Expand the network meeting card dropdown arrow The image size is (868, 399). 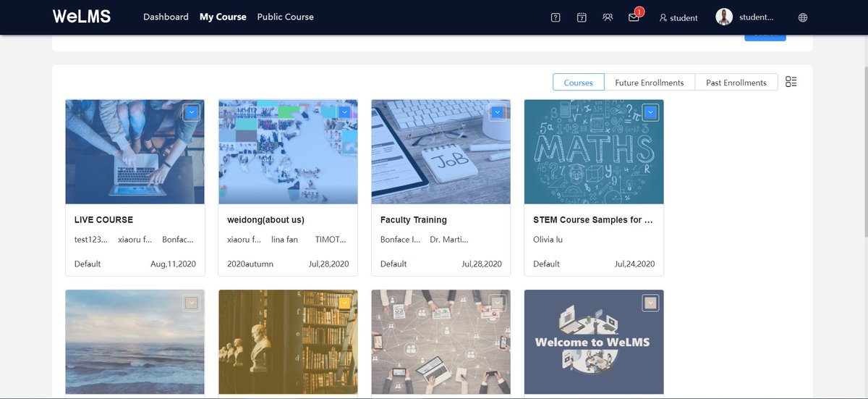coord(497,303)
